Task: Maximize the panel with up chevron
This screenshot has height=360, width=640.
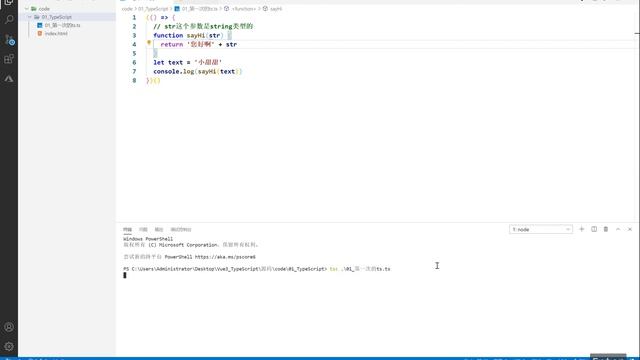Action: 618,229
